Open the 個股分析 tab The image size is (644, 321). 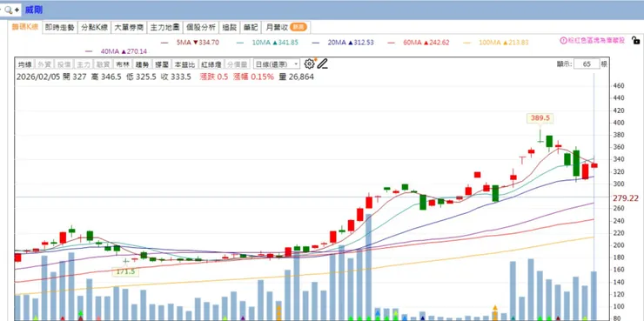click(201, 28)
